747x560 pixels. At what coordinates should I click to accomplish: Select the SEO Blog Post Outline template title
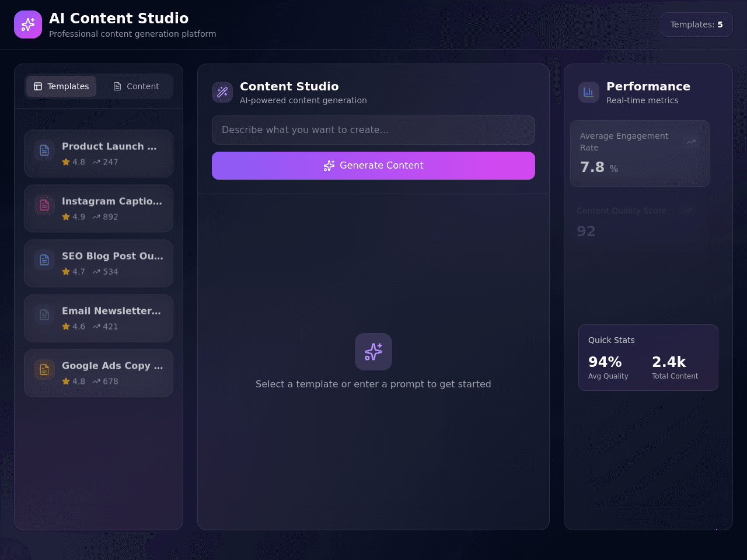coord(113,256)
